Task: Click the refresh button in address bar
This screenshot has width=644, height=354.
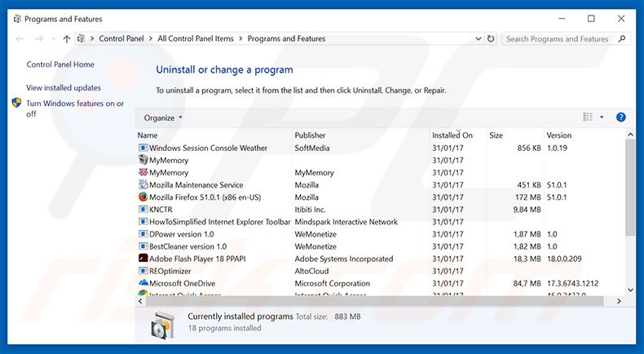Action: point(491,38)
